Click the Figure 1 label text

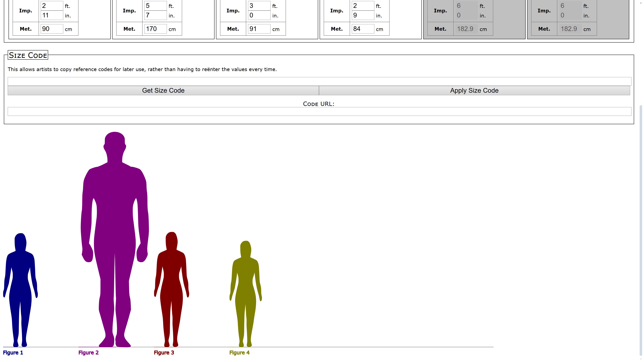click(13, 352)
